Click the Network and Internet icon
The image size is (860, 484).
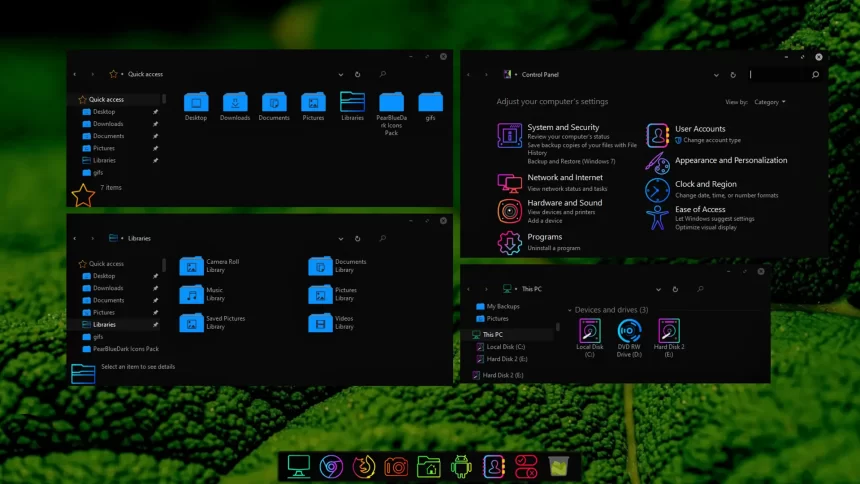tap(510, 183)
